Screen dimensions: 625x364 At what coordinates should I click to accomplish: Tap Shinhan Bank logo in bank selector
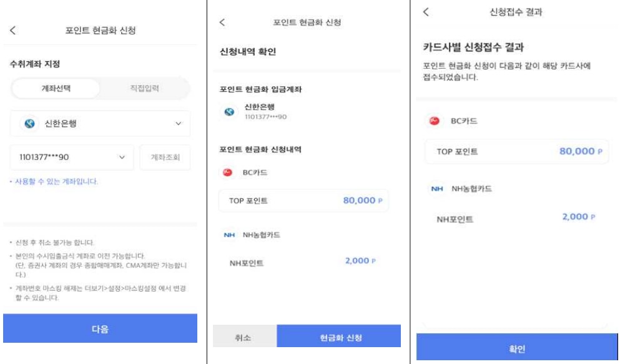[x=29, y=124]
